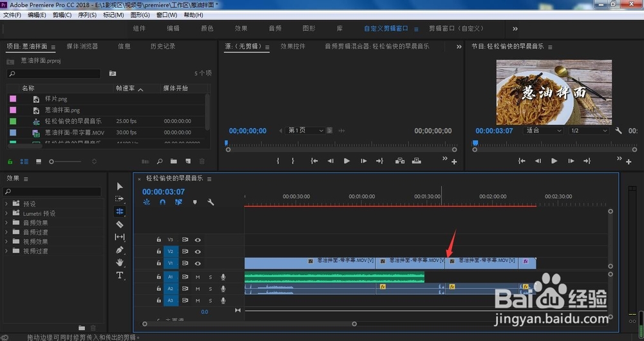The width and height of the screenshot is (644, 341).
Task: Switch to 历史记录 tab
Action: [163, 46]
